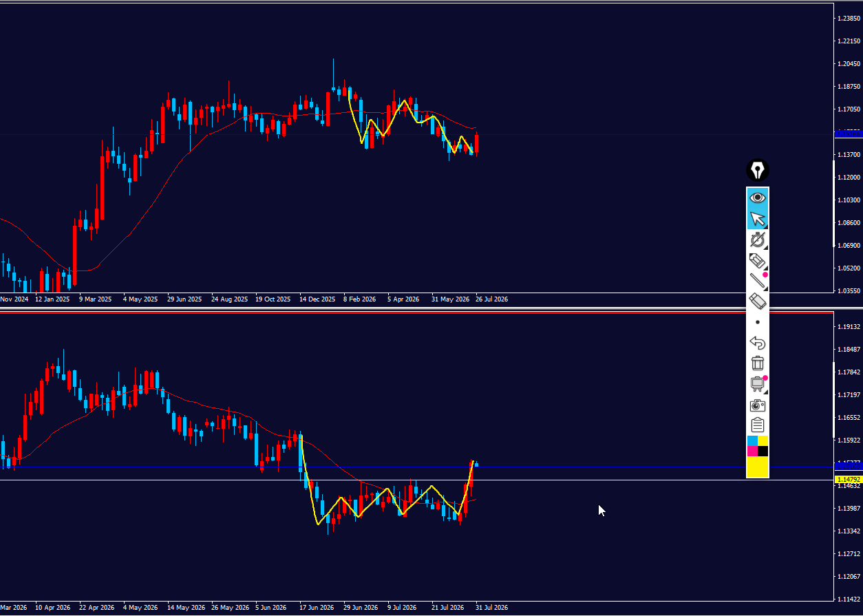Click the 10 Apr 2026 date label
The height and width of the screenshot is (616, 863).
click(53, 608)
